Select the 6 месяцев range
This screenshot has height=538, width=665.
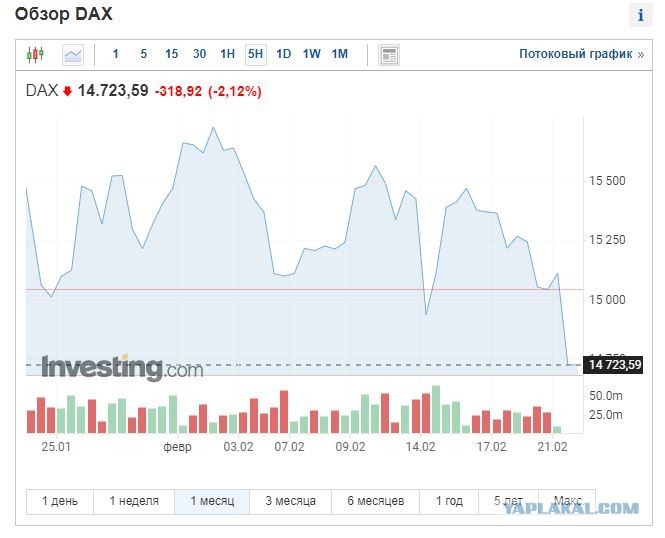[x=375, y=502]
